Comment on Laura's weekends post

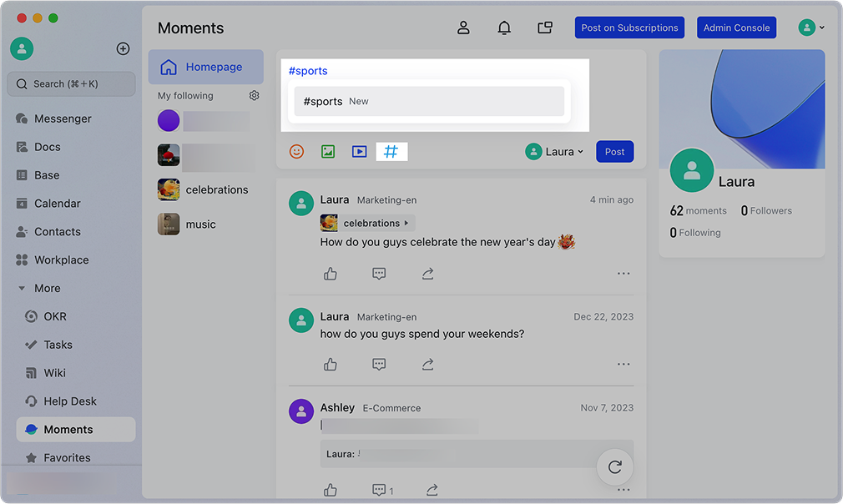tap(379, 365)
